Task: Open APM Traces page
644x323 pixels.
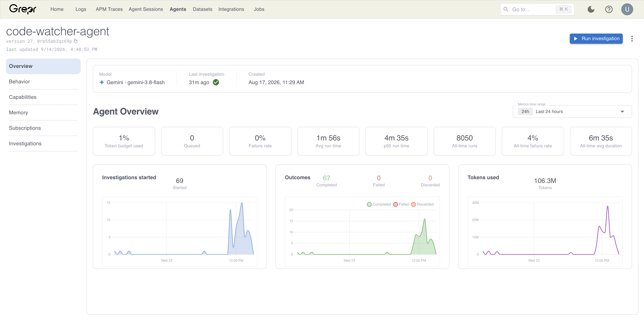Action: [109, 9]
